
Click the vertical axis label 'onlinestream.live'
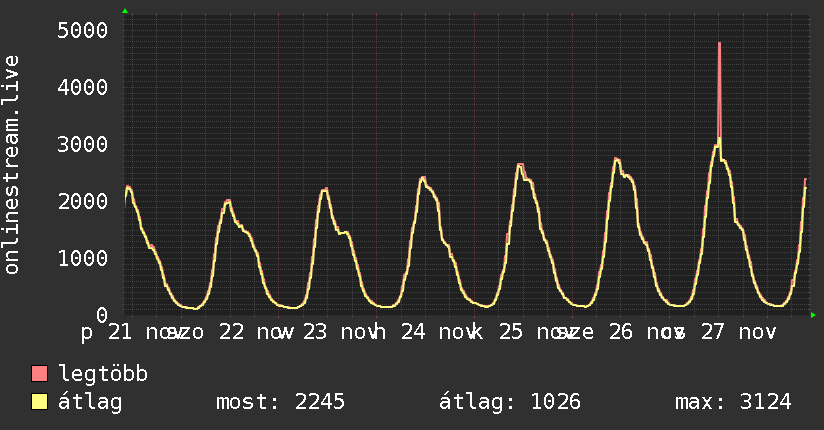click(x=11, y=165)
